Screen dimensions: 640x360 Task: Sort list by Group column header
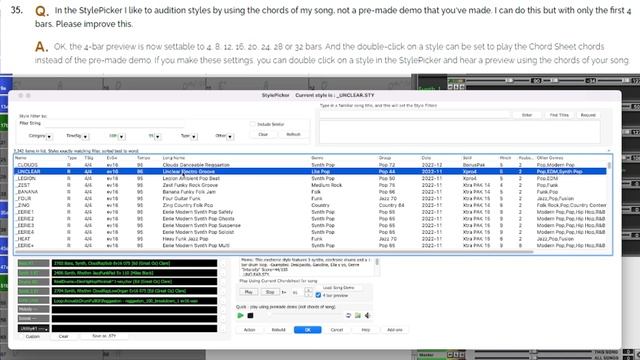click(384, 158)
